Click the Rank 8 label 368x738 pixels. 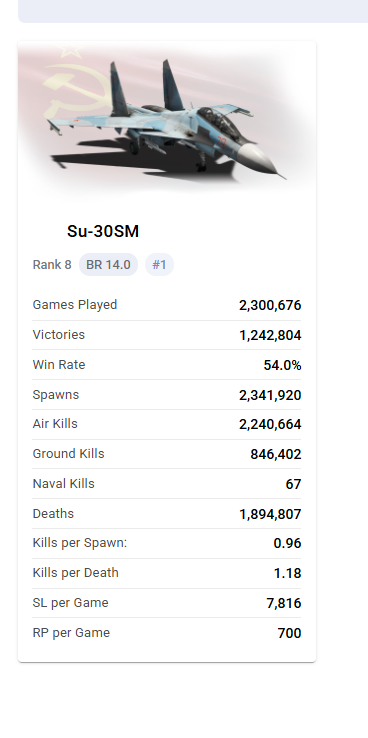(52, 265)
